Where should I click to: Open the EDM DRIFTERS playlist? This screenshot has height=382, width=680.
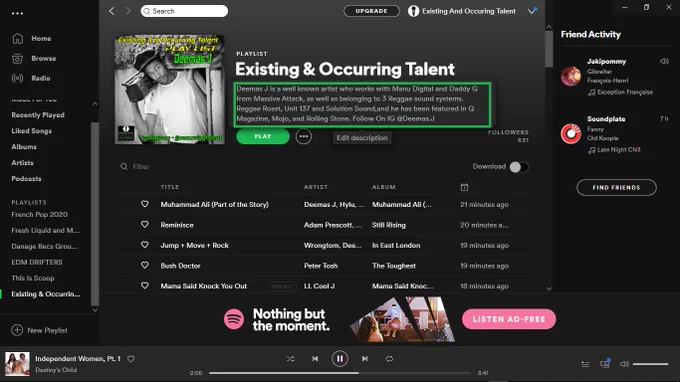pyautogui.click(x=37, y=262)
